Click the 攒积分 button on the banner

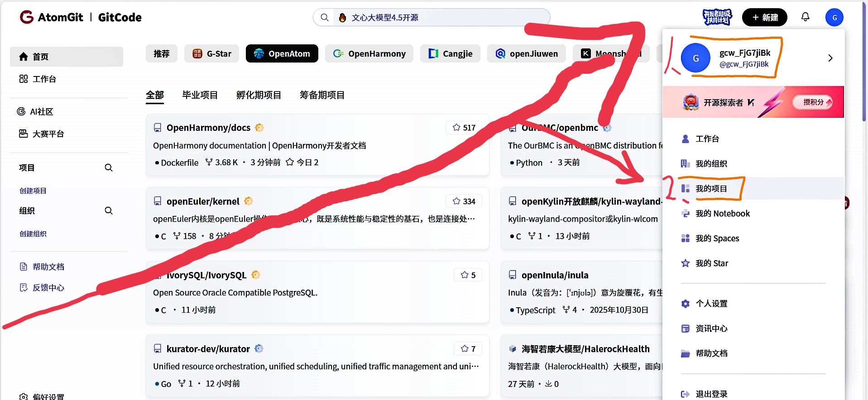click(x=813, y=102)
